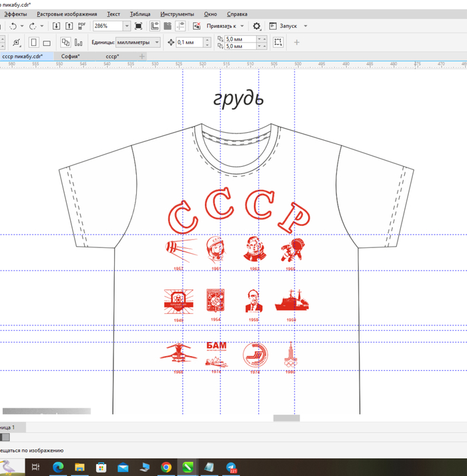Viewport: 467px width, 476px height.
Task: Open Task View on the taskbar
Action: pyautogui.click(x=35, y=467)
